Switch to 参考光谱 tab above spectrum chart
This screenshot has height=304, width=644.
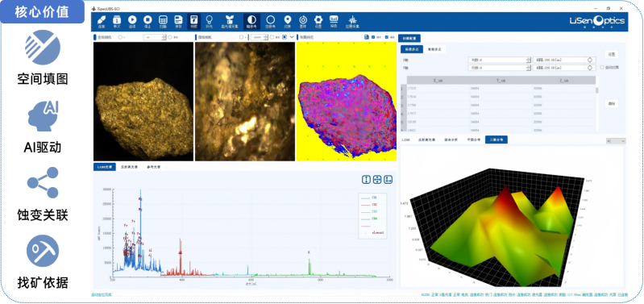(154, 167)
